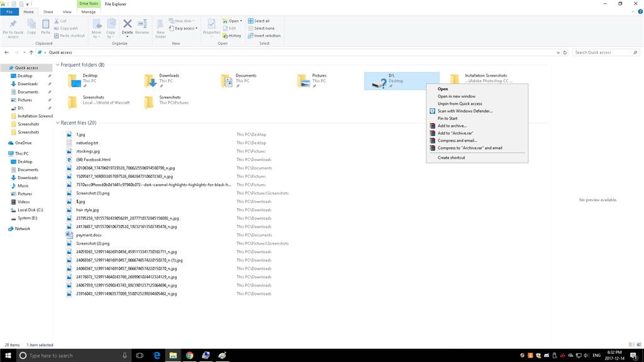Image resolution: width=644 pixels, height=362 pixels.
Task: Click OneDrive in the navigation pane
Action: pyautogui.click(x=23, y=143)
